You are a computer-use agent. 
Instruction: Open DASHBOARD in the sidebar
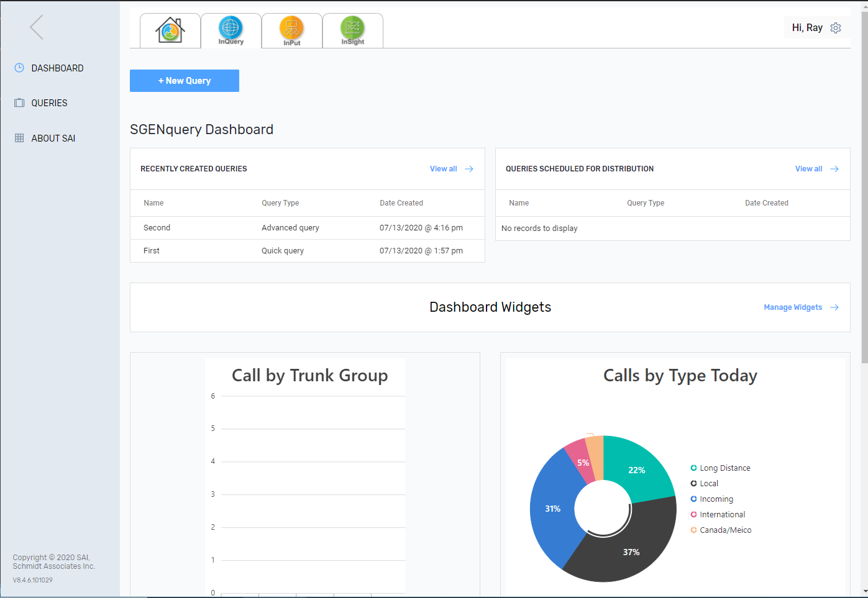(x=57, y=68)
